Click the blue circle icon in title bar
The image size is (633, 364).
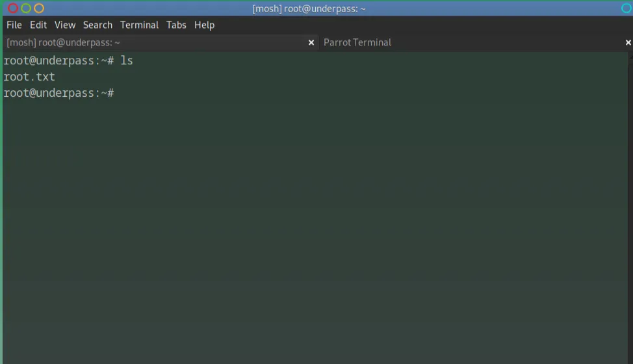coord(626,8)
